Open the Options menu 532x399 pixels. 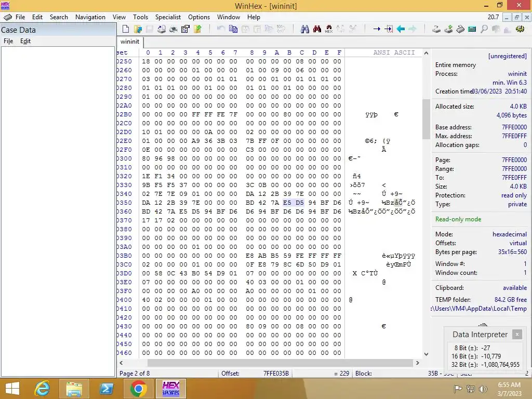coord(199,17)
